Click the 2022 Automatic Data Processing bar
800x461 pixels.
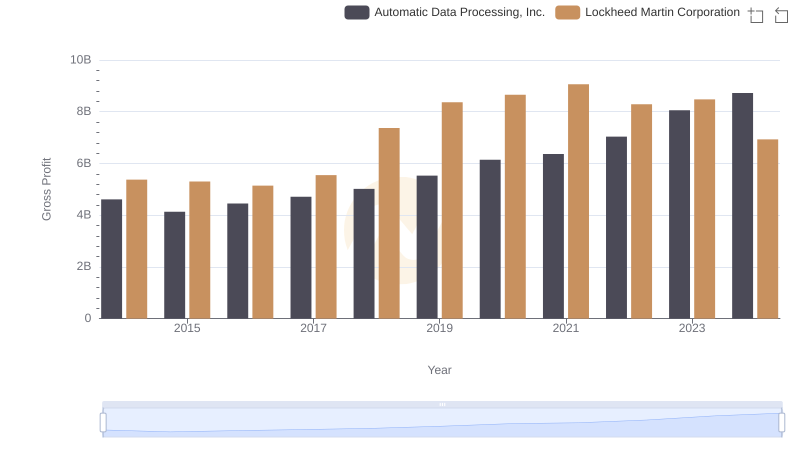[x=616, y=228]
